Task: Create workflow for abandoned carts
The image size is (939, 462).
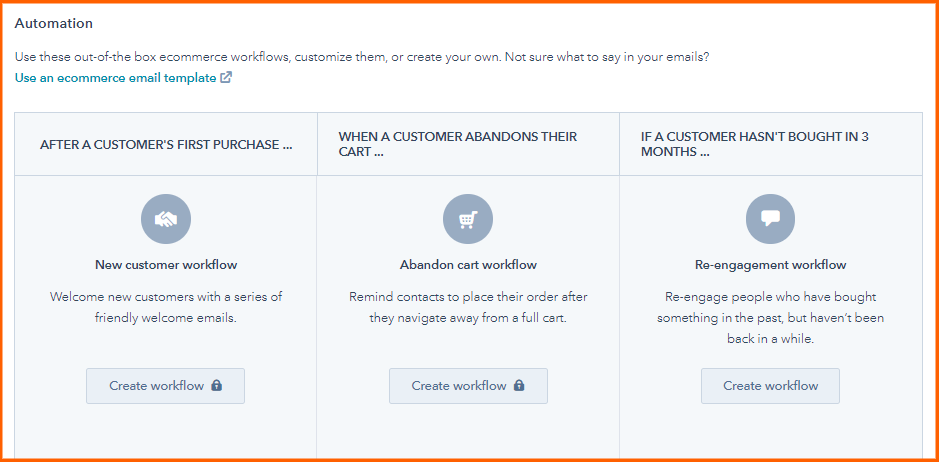Action: [x=459, y=386]
